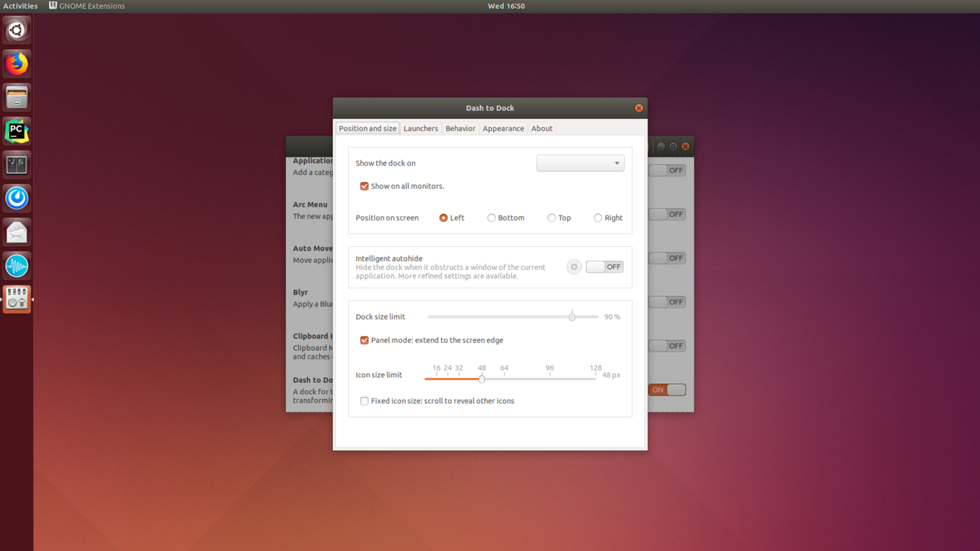Viewport: 980px width, 551px height.
Task: Toggle Arc Menu extension switch in background window
Action: (667, 215)
